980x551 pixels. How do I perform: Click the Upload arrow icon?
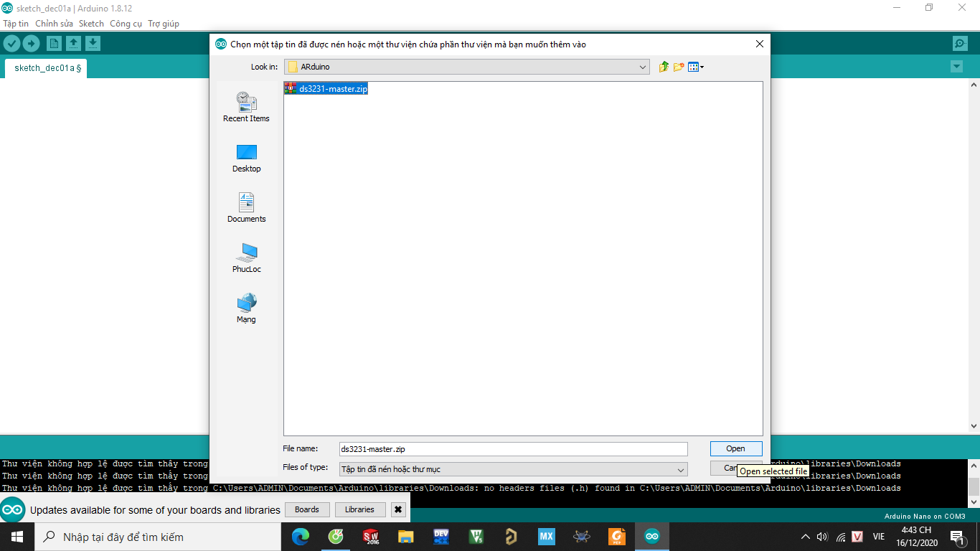[x=31, y=44]
